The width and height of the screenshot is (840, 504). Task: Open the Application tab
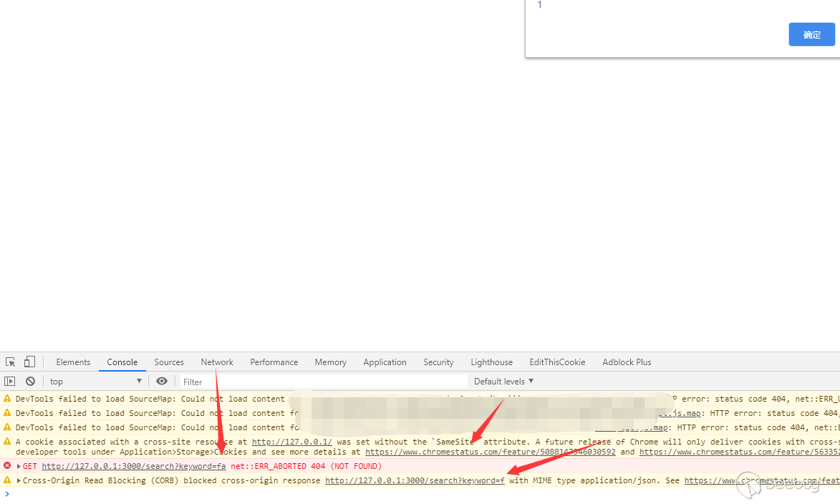(x=385, y=362)
